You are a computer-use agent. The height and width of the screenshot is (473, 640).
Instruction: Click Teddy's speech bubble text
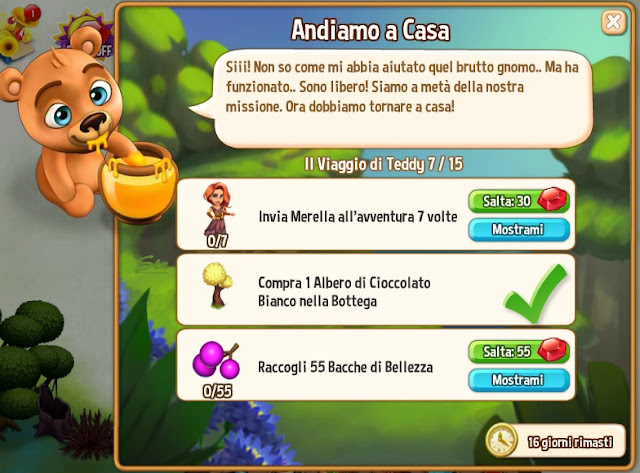(402, 87)
